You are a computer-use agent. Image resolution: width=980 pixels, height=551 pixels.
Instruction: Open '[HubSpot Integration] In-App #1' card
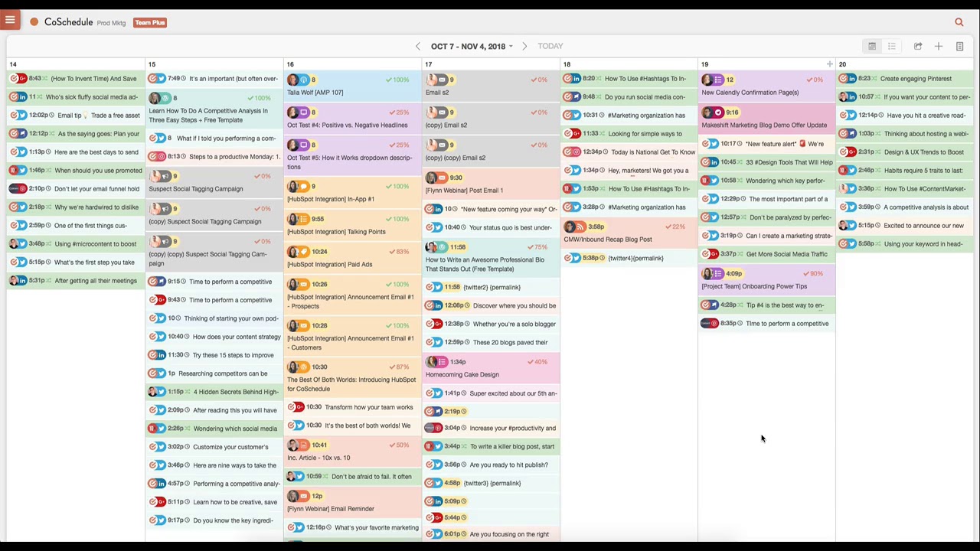pyautogui.click(x=352, y=193)
